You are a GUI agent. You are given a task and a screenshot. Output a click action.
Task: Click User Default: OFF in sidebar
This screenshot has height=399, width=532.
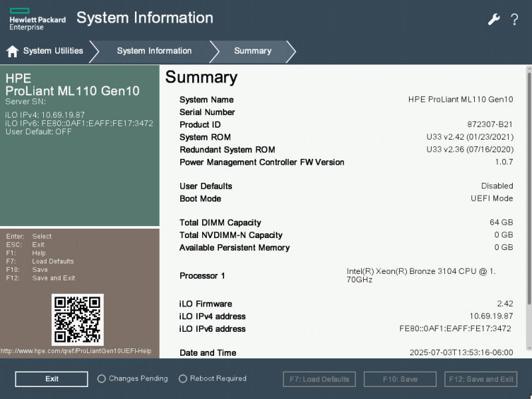tap(39, 132)
